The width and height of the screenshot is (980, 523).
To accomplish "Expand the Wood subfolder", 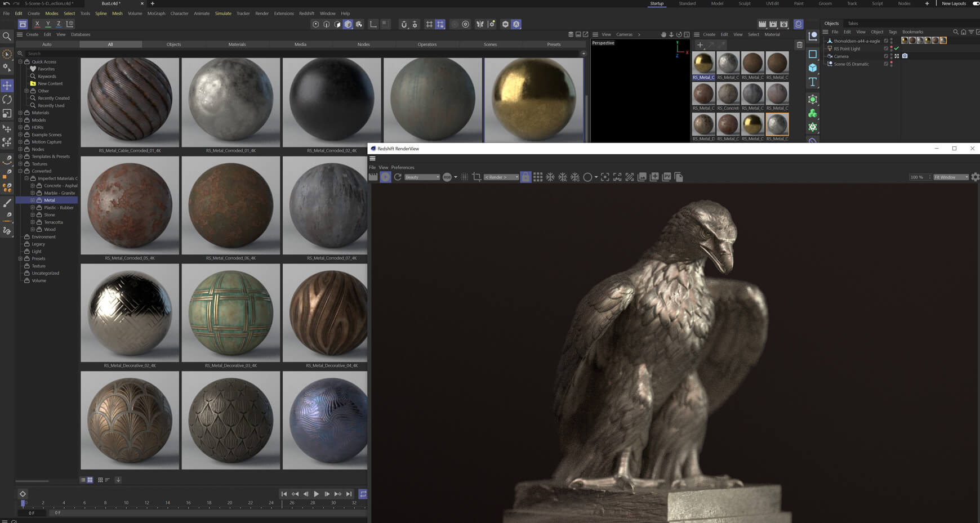I will [33, 229].
